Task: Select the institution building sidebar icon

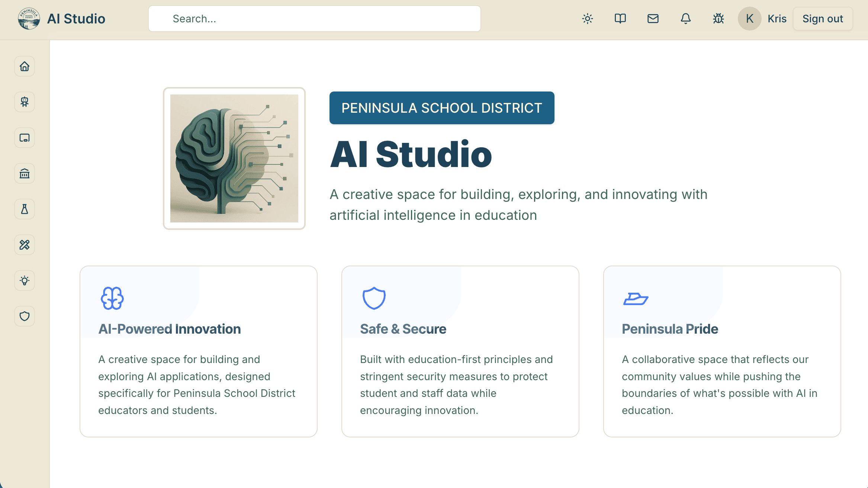Action: [25, 174]
